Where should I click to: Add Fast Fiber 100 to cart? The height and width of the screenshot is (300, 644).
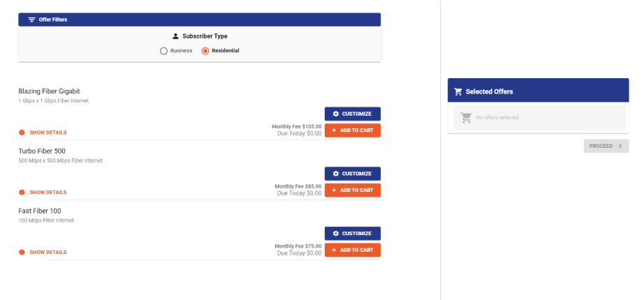[353, 250]
